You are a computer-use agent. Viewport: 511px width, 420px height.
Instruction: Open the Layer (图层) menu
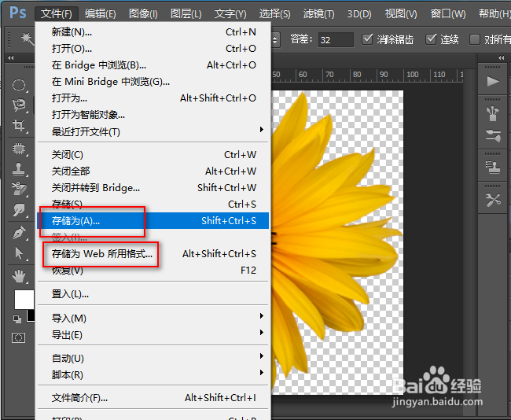point(186,13)
